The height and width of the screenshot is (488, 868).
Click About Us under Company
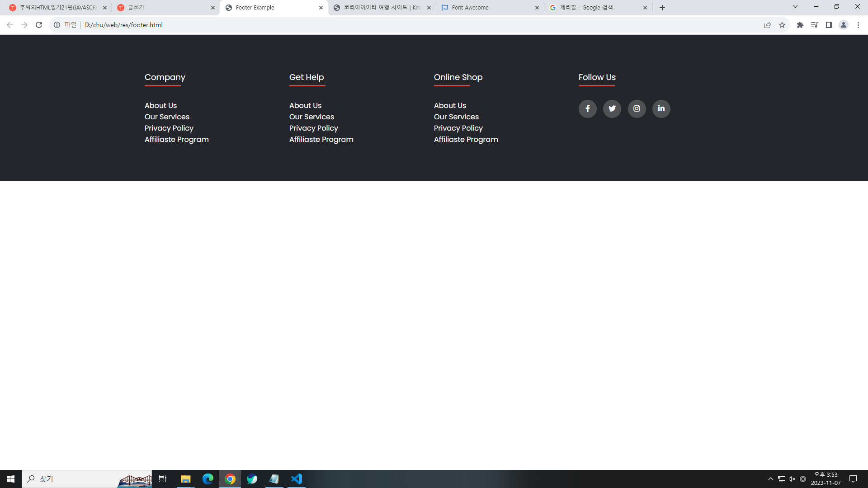160,105
